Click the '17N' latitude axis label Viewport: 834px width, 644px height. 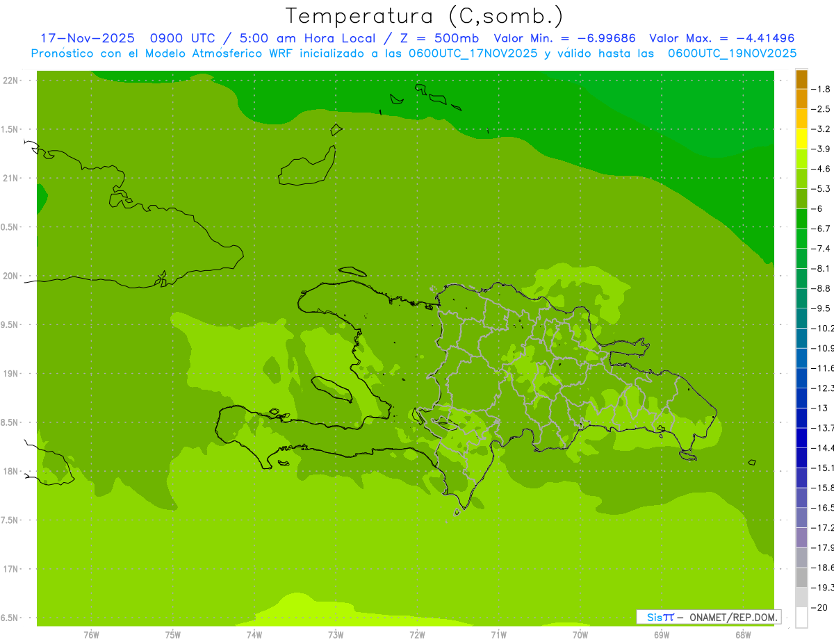(10, 569)
